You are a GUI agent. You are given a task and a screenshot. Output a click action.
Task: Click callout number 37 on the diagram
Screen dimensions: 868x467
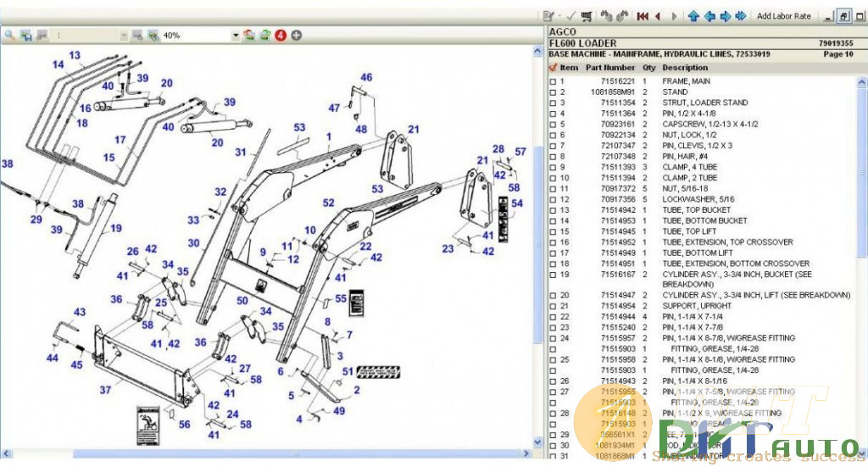[x=105, y=390]
